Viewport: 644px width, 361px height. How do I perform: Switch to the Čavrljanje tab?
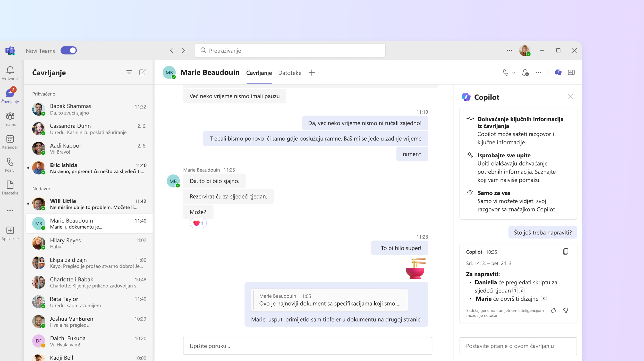[259, 73]
